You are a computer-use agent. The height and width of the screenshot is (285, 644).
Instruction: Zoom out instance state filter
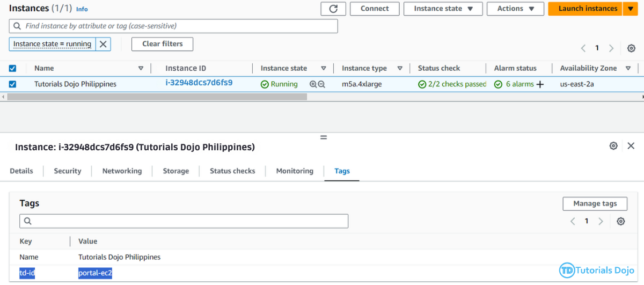point(321,84)
